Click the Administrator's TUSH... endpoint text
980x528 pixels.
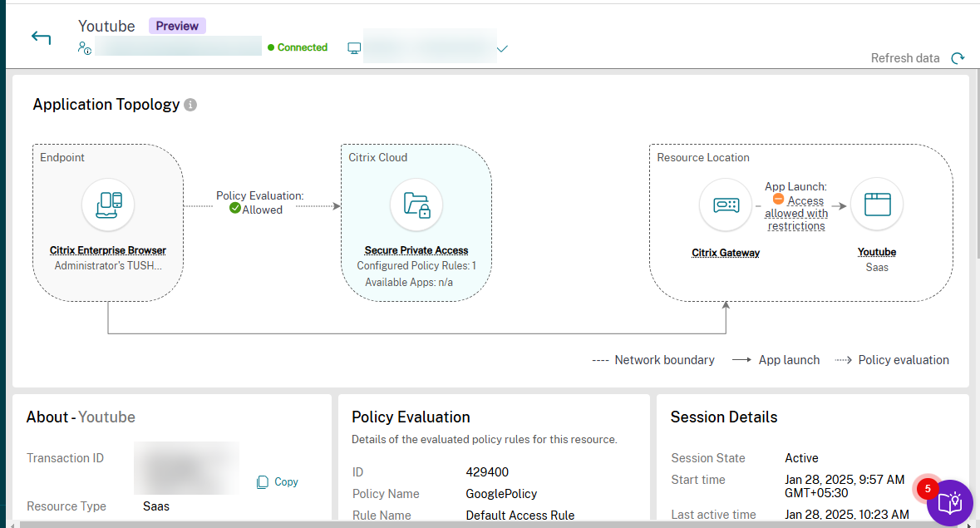pyautogui.click(x=108, y=265)
